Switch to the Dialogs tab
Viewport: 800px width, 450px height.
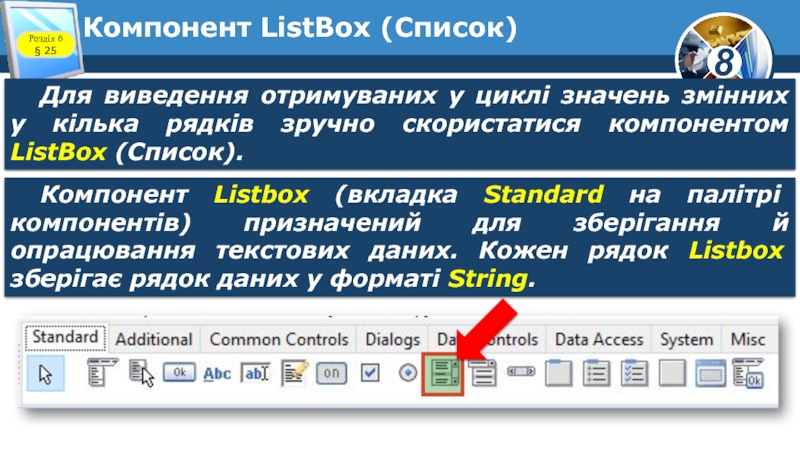click(392, 339)
